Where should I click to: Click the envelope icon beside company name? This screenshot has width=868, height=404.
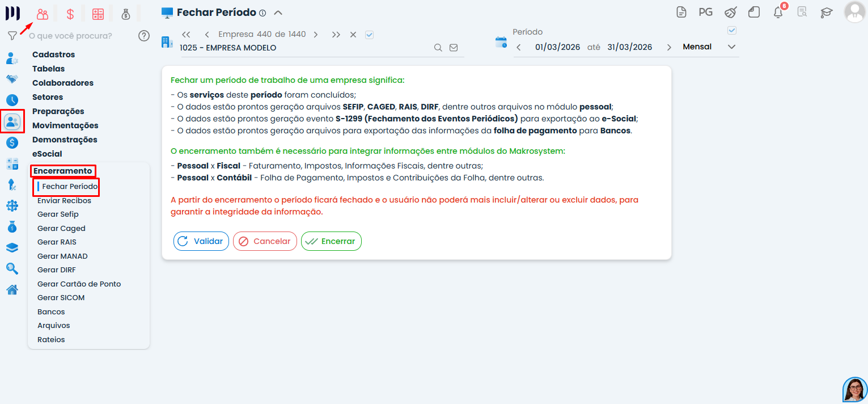pyautogui.click(x=454, y=48)
